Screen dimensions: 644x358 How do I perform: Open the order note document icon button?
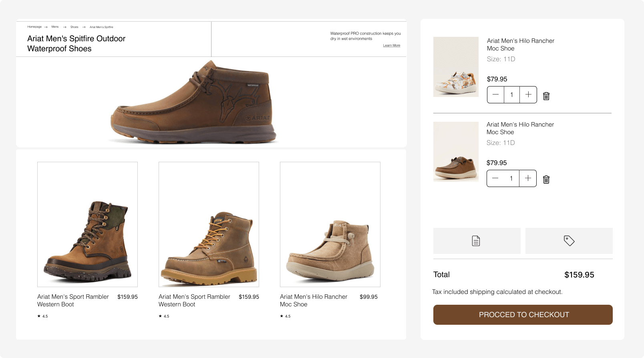(x=477, y=241)
